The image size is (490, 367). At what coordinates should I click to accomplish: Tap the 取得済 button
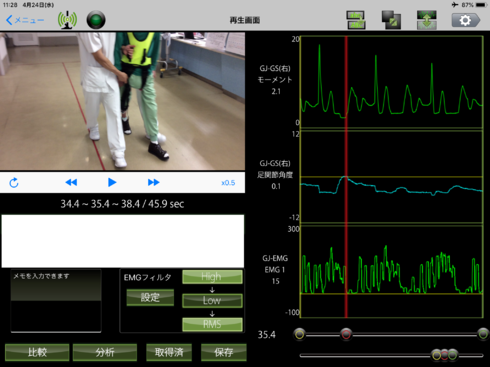click(x=169, y=352)
